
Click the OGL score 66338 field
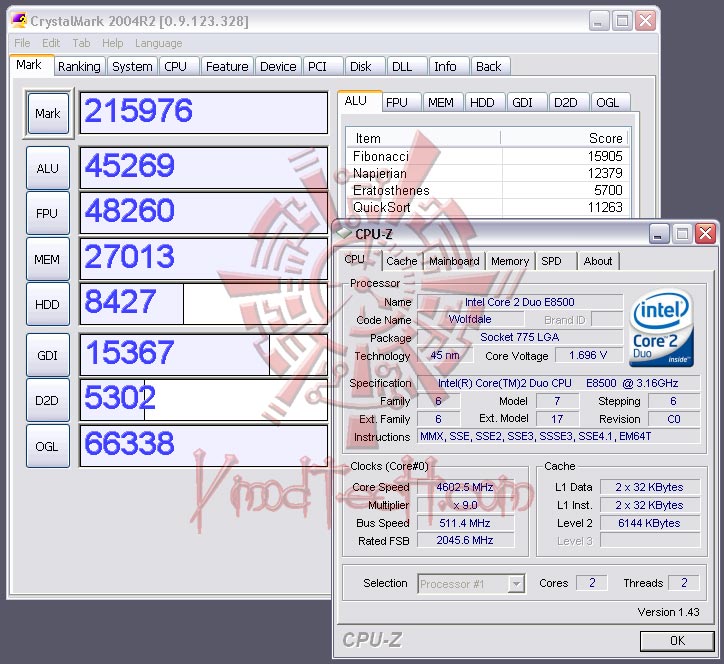tap(204, 446)
